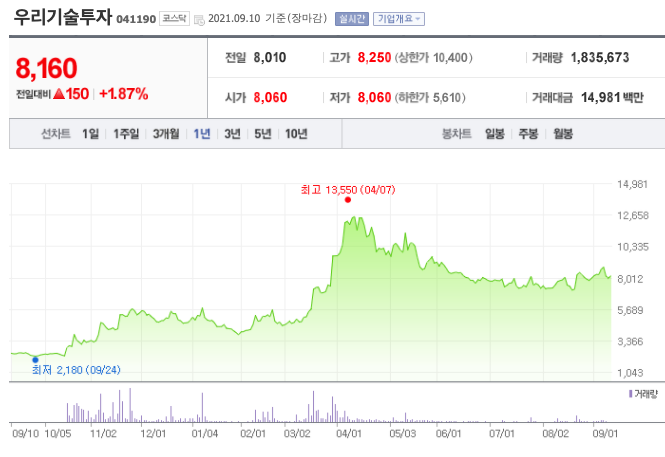The width and height of the screenshot is (665, 457).
Task: Click the 04/01 x-axis date label
Action: [349, 434]
